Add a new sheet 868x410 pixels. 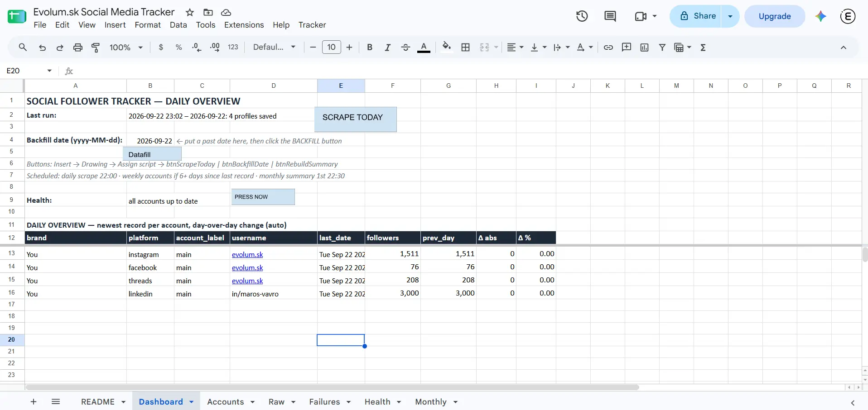tap(34, 402)
